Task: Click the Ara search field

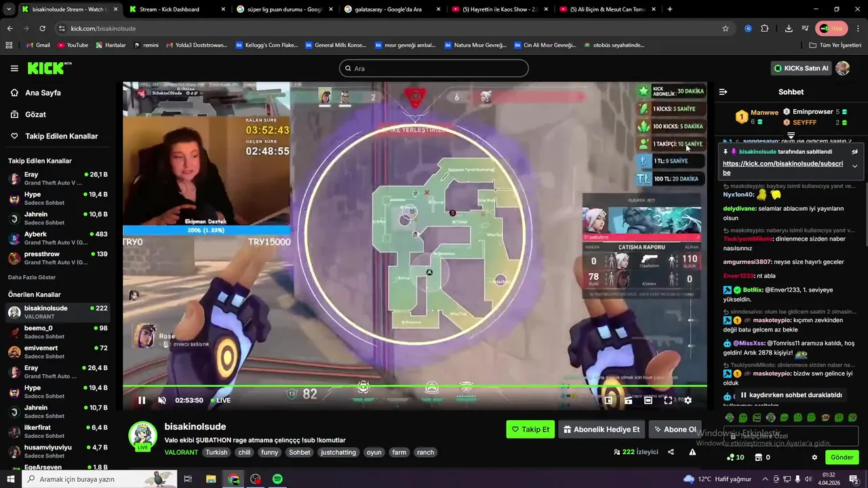Action: [434, 68]
